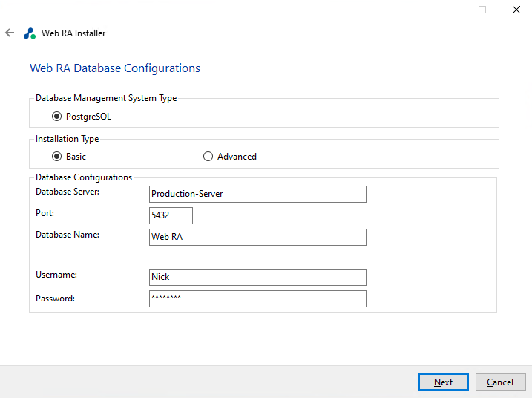Click the Username box containing Nick
Viewport: 532px width, 398px height.
(257, 277)
